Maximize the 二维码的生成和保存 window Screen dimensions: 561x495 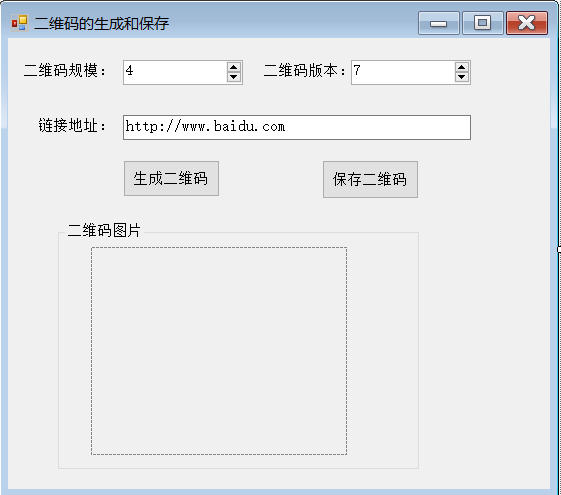483,23
